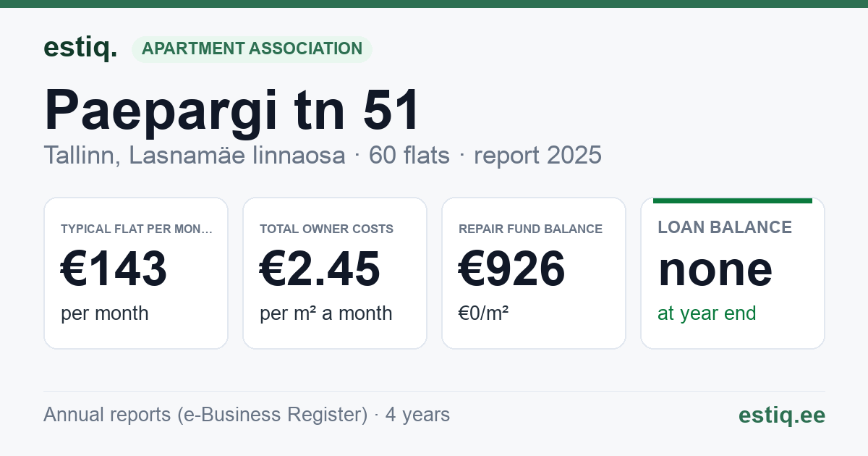Click the LOAN BALANCE label
The height and width of the screenshot is (456, 868).
point(725,227)
